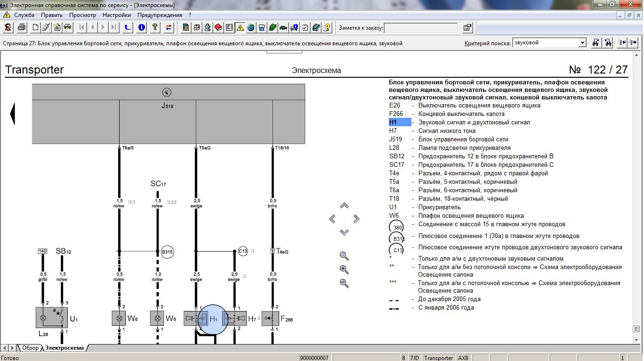Click the green book toolbar icon
Viewport: 644px width, 361px height.
coord(273,27)
